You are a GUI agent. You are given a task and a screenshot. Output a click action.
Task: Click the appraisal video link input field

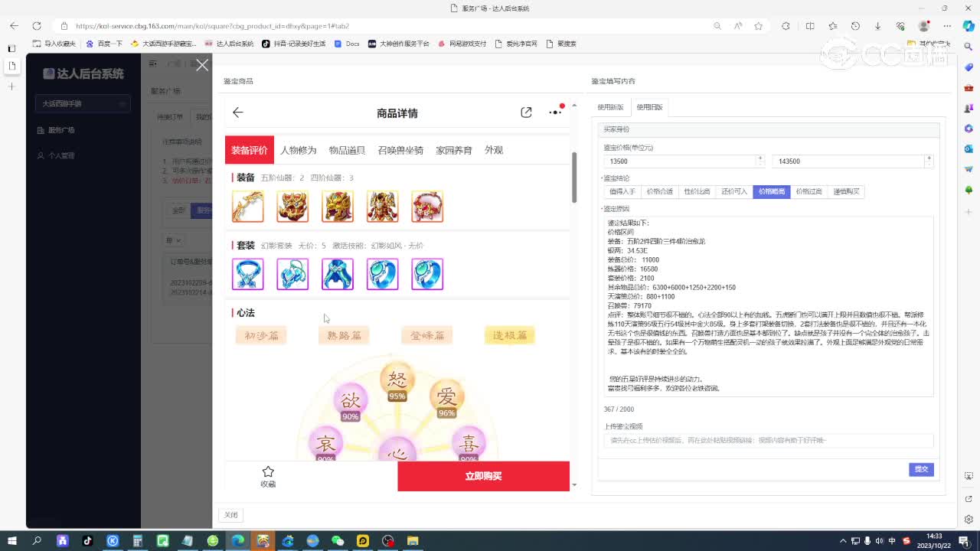[769, 440]
